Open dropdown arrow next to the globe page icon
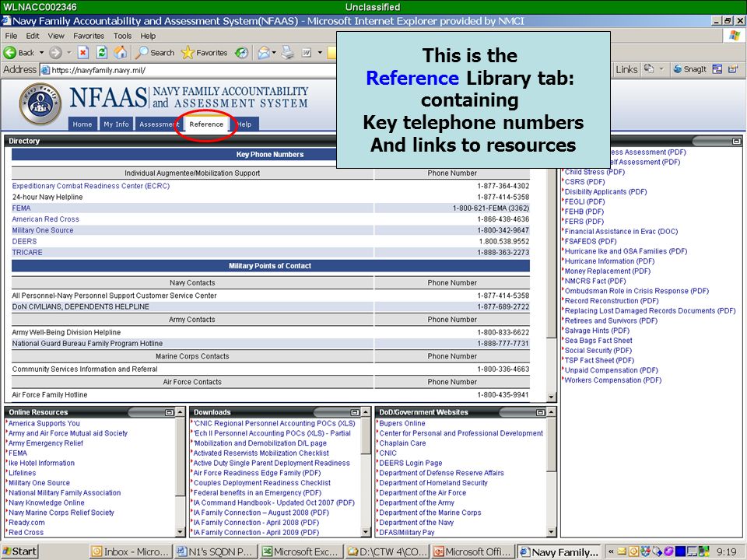The height and width of the screenshot is (560, 747). (x=661, y=69)
